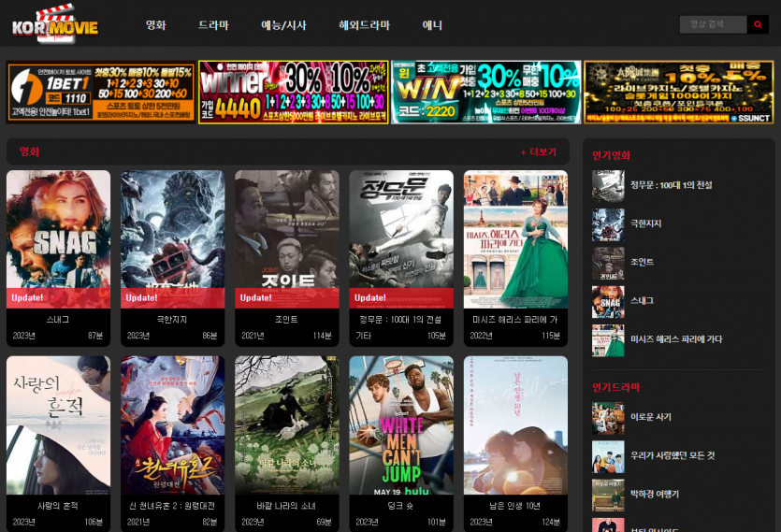Click the 이로운 사기 drama thumbnail icon
Screen dimensions: 781x532
pos(608,417)
